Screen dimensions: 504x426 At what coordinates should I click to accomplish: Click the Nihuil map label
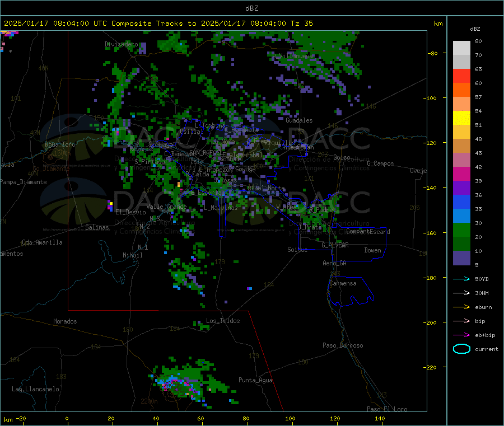coord(133,255)
